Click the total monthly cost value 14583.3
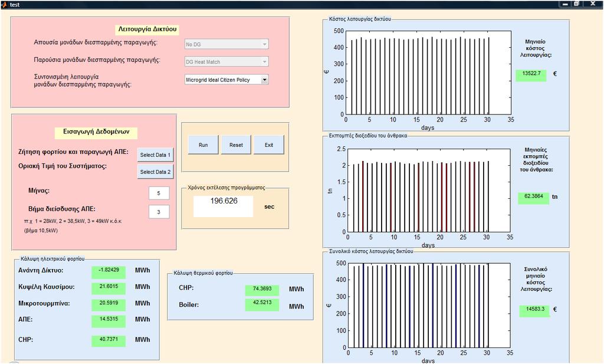Screen dimensions: 604x364 534,311
